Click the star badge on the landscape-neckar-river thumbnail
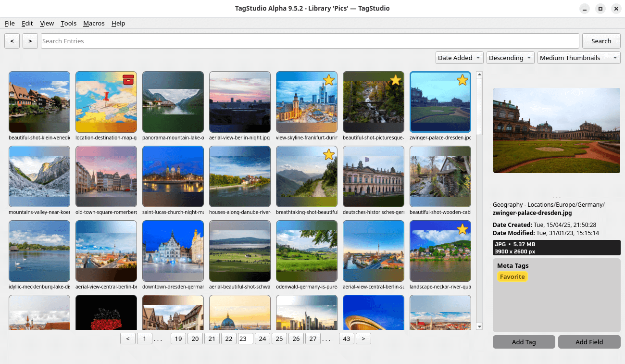Viewport: 625px width, 364px height. (462, 229)
